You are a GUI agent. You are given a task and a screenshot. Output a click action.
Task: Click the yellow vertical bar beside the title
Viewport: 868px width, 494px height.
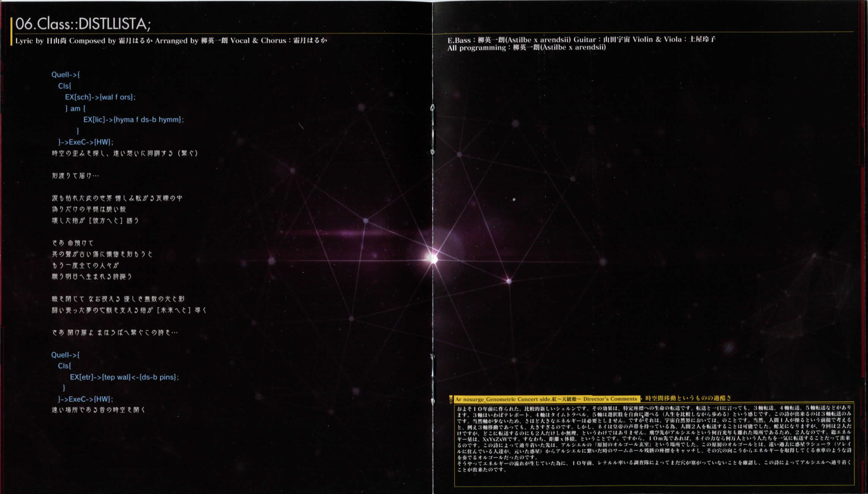pyautogui.click(x=12, y=31)
